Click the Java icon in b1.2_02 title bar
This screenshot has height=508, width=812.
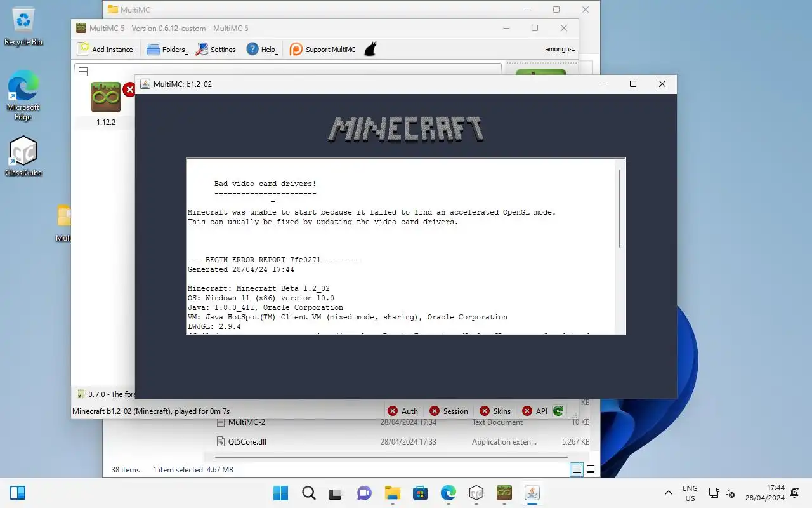pos(145,84)
